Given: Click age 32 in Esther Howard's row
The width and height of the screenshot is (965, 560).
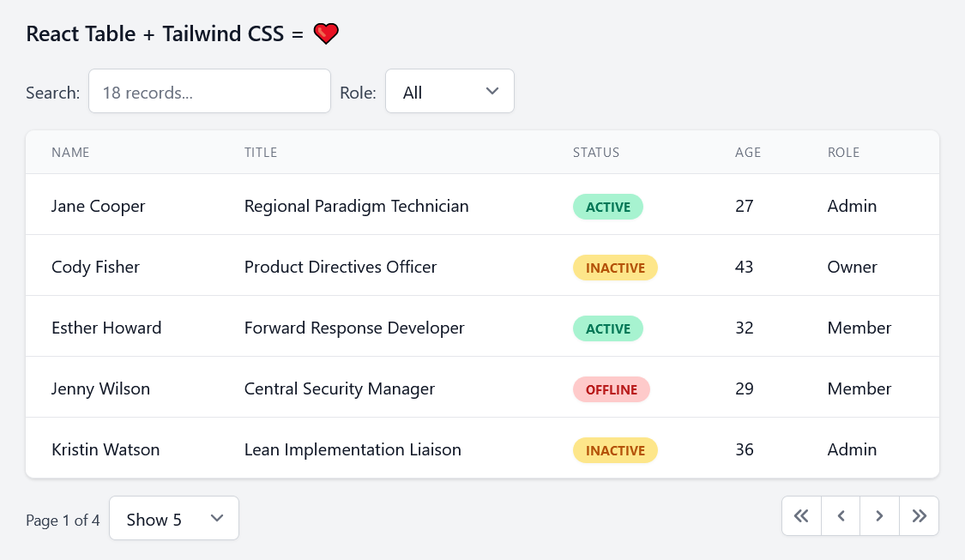Looking at the screenshot, I should click(x=744, y=328).
